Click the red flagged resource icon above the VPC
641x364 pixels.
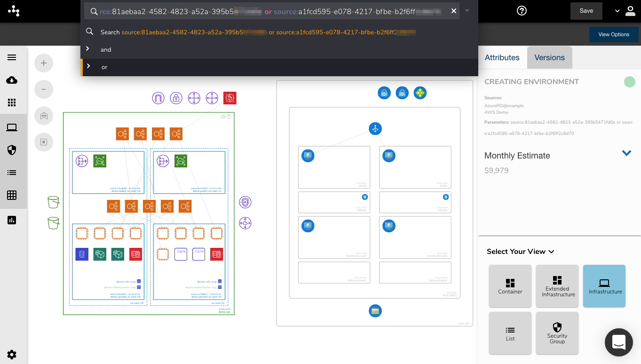[229, 98]
